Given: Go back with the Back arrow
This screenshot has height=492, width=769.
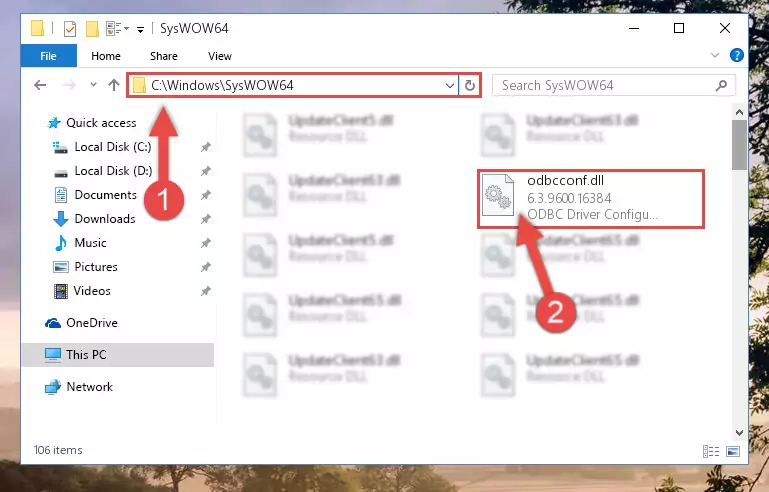Looking at the screenshot, I should (x=40, y=85).
